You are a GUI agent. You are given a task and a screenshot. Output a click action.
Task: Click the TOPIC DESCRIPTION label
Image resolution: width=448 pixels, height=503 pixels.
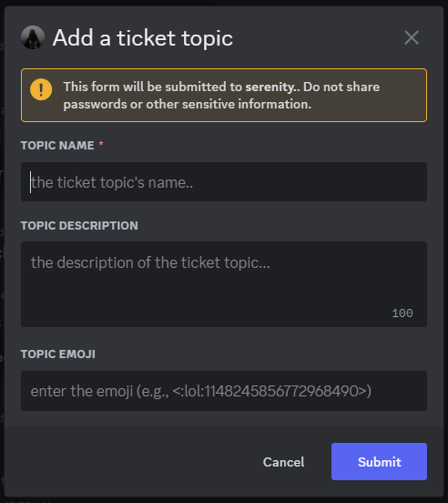79,225
